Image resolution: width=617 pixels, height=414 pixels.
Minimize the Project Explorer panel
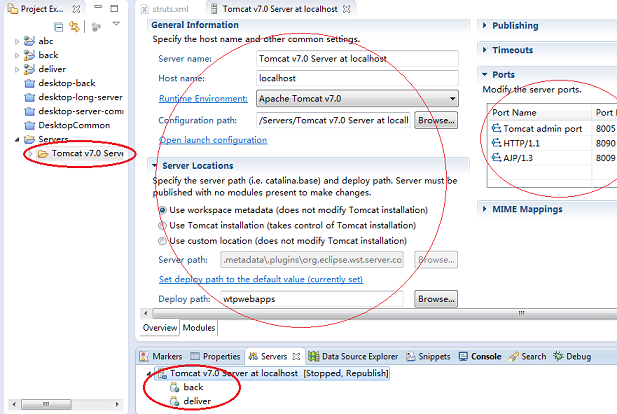pyautogui.click(x=98, y=7)
